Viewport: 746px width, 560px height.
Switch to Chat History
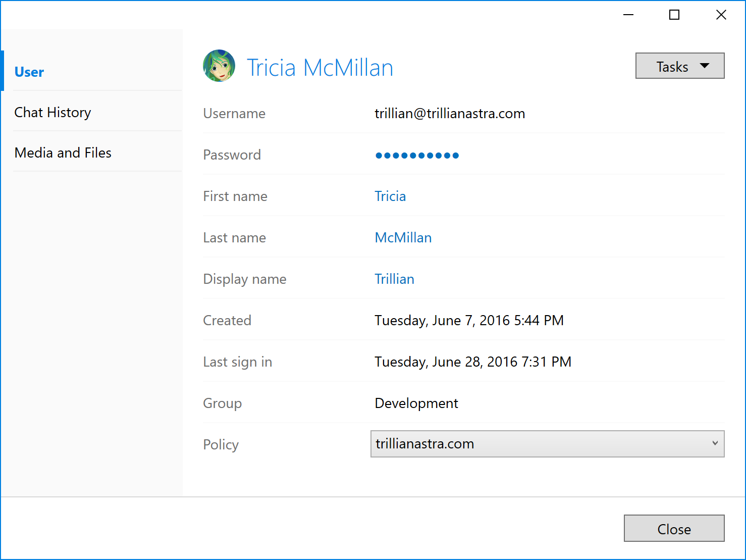click(52, 112)
